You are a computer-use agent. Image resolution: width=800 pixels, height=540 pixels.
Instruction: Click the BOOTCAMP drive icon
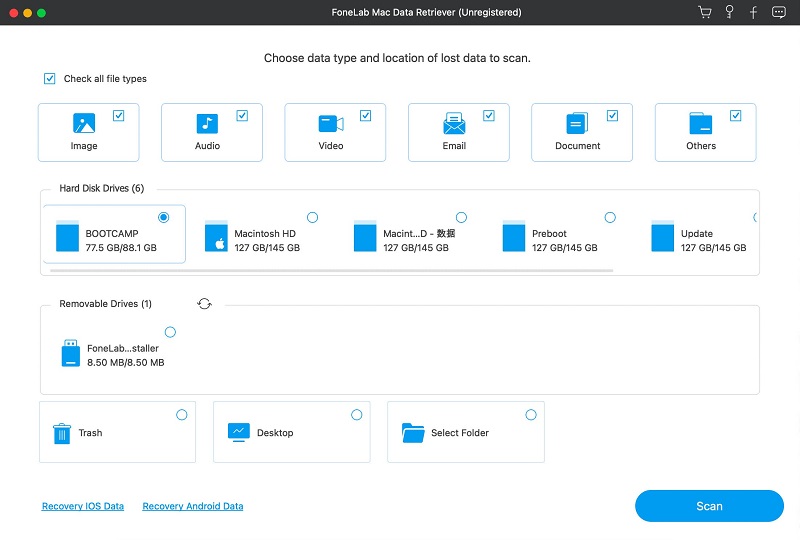(x=67, y=236)
